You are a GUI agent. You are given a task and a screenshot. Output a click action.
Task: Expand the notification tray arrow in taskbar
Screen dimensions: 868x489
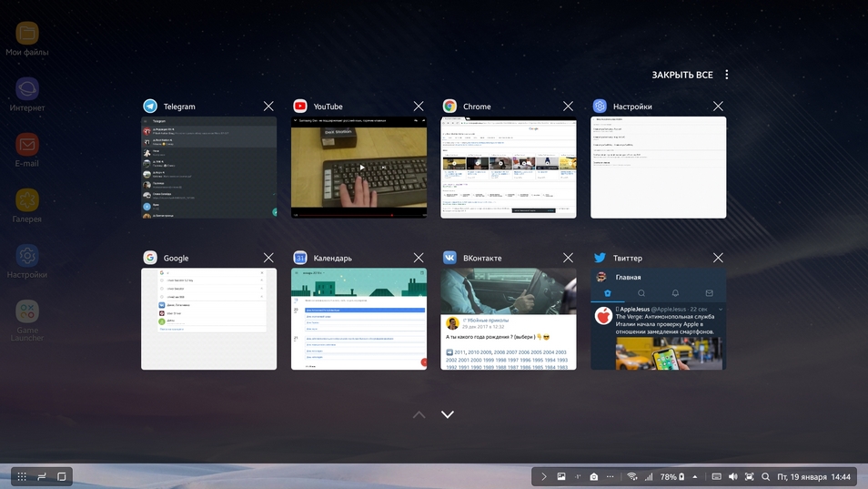pos(543,476)
